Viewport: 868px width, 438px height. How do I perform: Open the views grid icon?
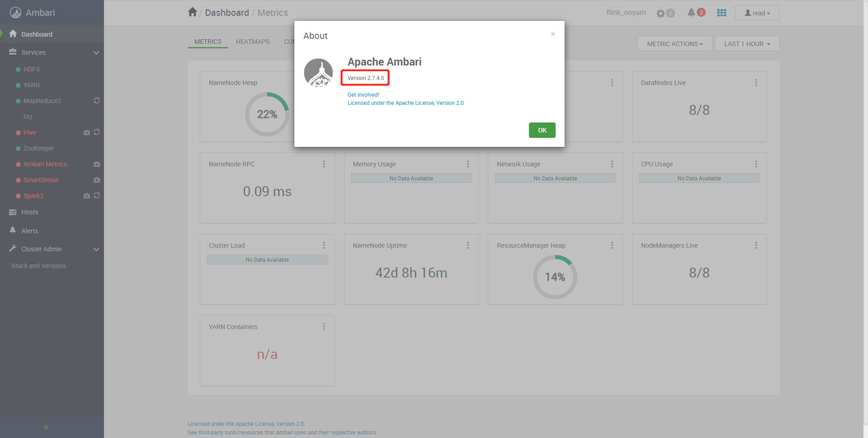722,13
